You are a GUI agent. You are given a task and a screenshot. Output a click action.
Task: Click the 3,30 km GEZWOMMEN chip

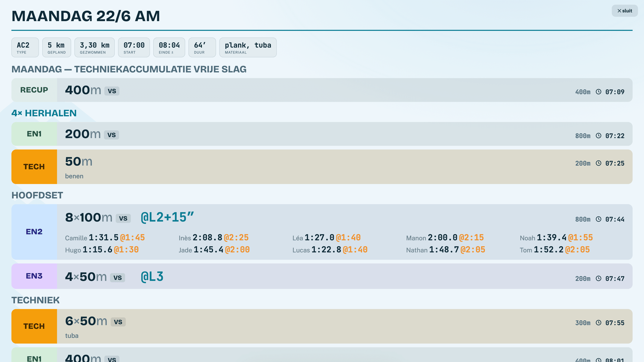(94, 47)
